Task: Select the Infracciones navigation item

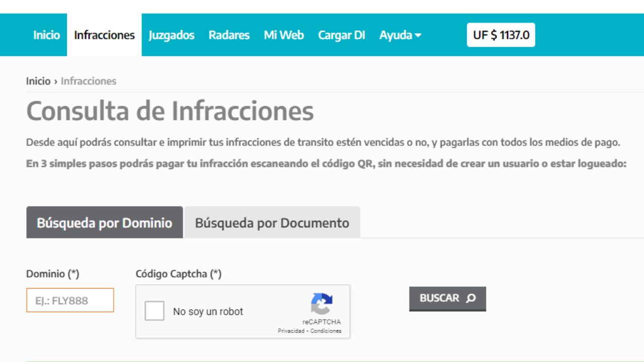Action: [x=104, y=35]
